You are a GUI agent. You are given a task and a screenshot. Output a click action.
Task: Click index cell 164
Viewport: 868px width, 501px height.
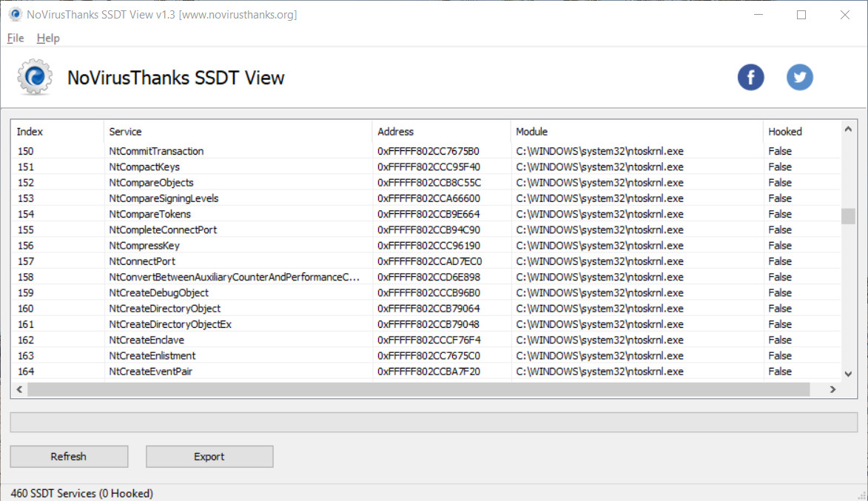[x=25, y=371]
